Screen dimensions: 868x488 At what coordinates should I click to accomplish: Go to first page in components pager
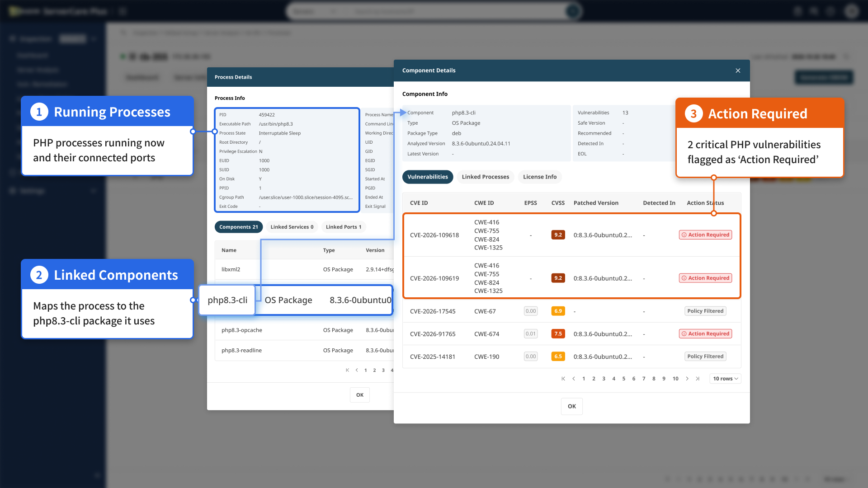tap(347, 370)
